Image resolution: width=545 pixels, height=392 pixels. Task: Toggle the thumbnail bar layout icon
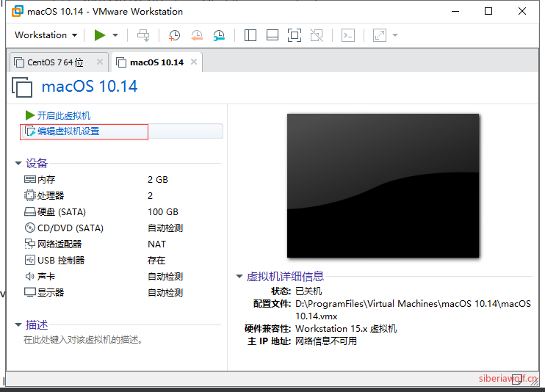[x=272, y=35]
